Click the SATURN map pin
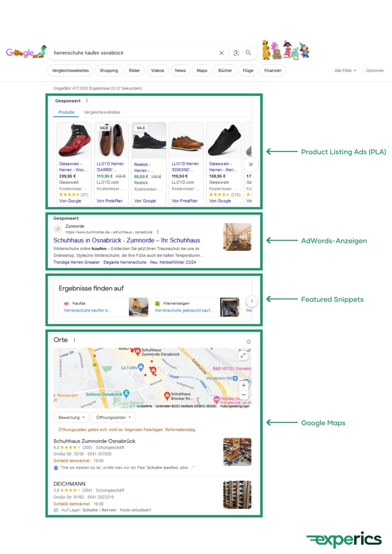Image resolution: width=392 pixels, height=554 pixels. click(x=141, y=367)
